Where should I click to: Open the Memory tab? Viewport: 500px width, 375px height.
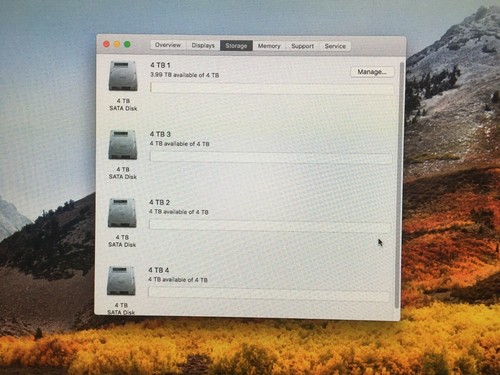tap(269, 46)
